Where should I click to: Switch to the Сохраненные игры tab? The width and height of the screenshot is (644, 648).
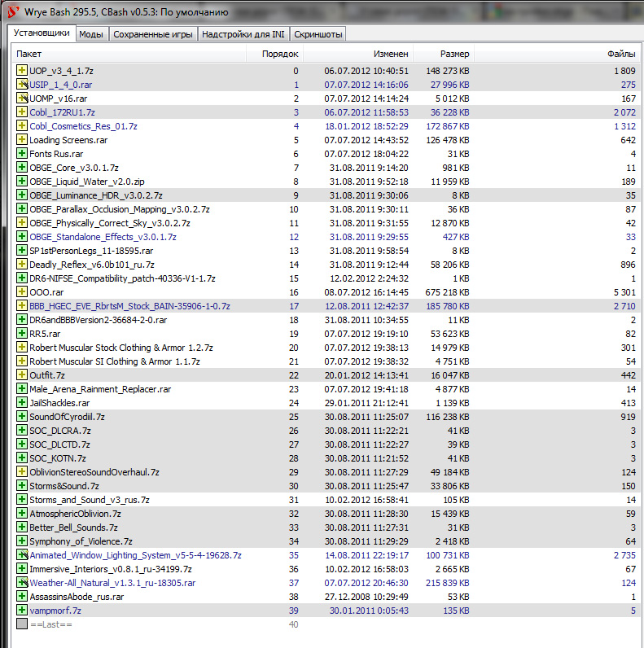coord(153,34)
